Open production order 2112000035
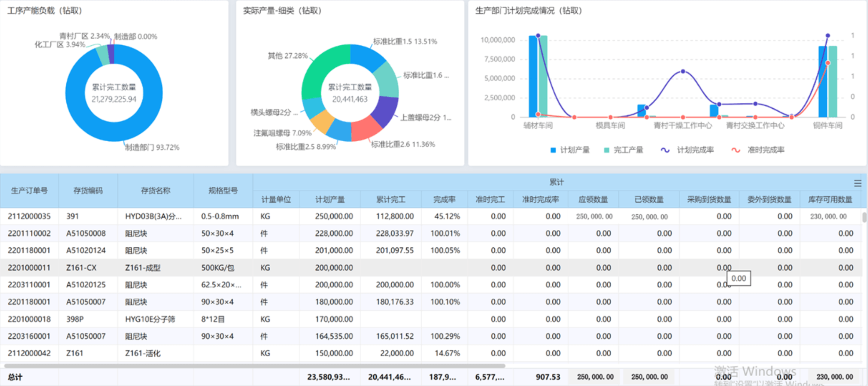Viewport: 868px width, 386px height. pyautogui.click(x=29, y=217)
